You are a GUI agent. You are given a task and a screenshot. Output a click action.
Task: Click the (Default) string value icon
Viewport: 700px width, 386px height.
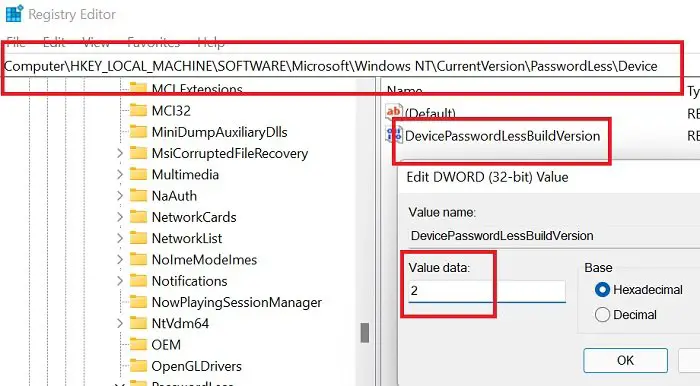tap(394, 112)
